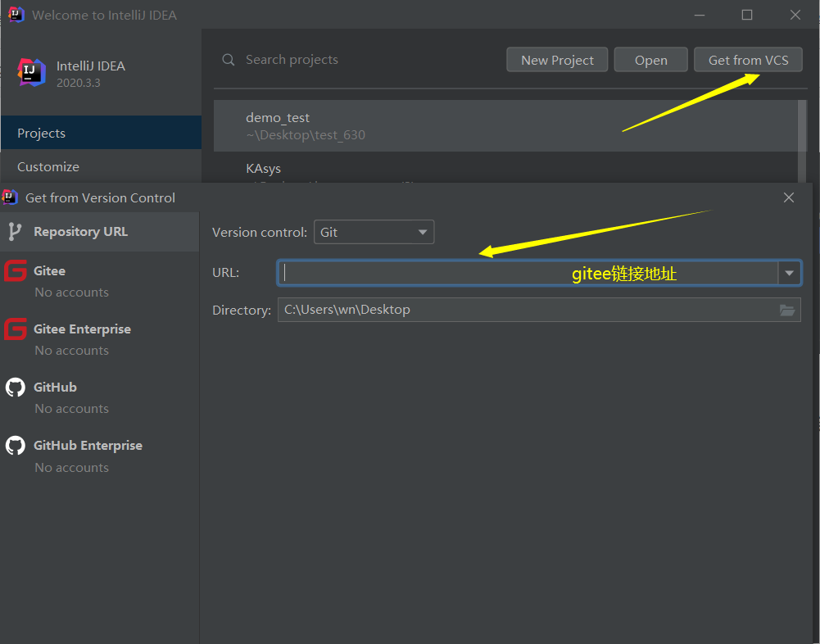Click the projects list scrollbar
The image size is (820, 644).
tap(802, 141)
